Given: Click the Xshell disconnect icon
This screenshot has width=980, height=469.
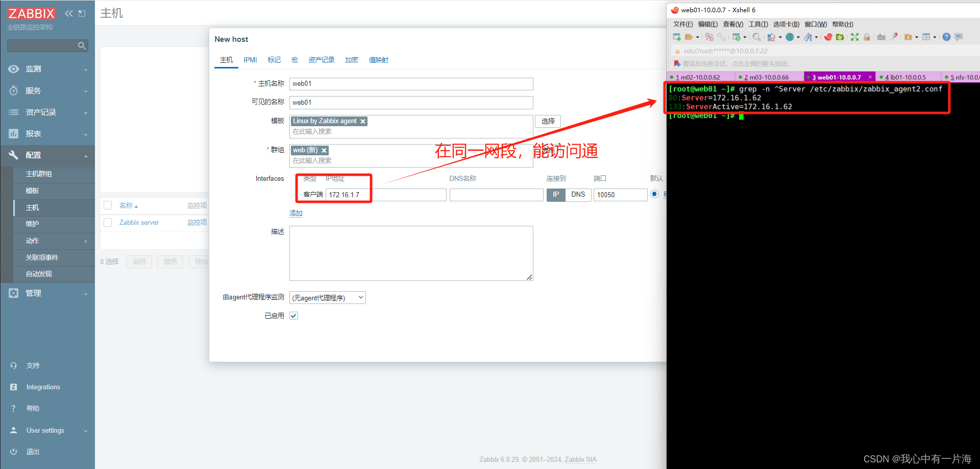Looking at the screenshot, I should click(709, 37).
